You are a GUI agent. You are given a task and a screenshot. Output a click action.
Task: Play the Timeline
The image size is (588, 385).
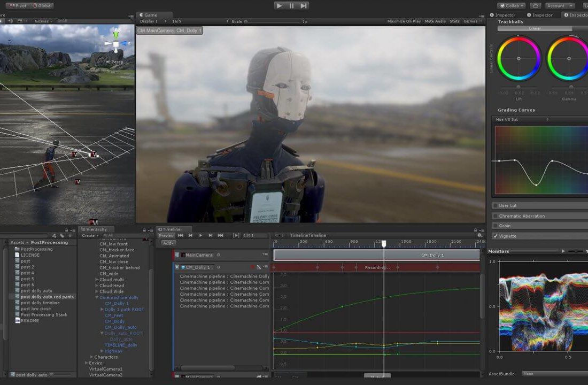pyautogui.click(x=200, y=235)
